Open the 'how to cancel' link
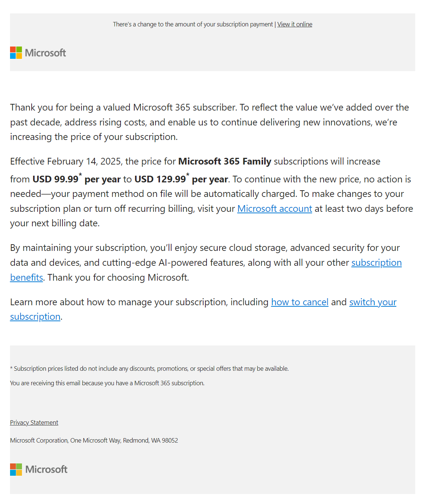 point(300,302)
